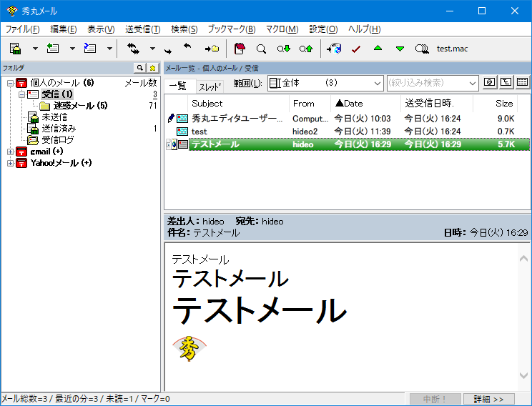This screenshot has width=532, height=406.
Task: Click the new mail compose icon
Action: [16, 49]
